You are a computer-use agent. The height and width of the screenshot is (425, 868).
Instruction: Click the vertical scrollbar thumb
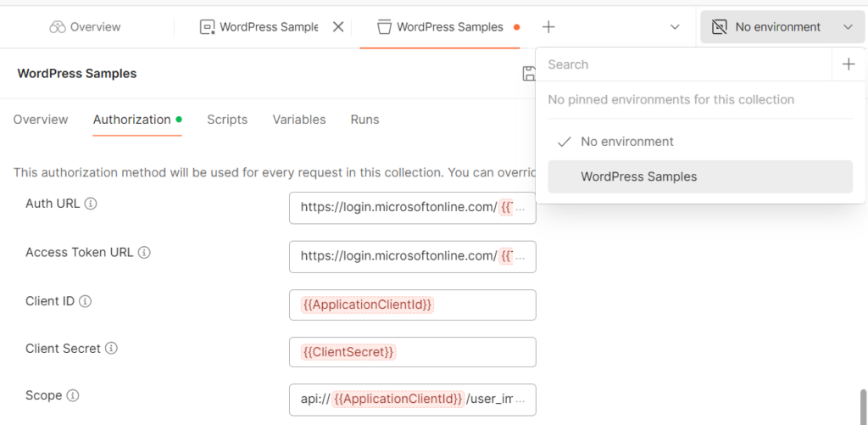862,406
